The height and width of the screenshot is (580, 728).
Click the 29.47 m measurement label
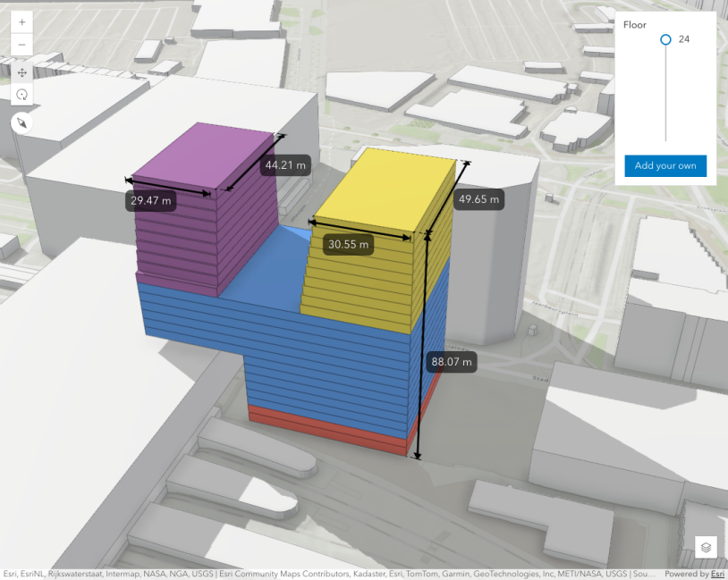pos(151,201)
